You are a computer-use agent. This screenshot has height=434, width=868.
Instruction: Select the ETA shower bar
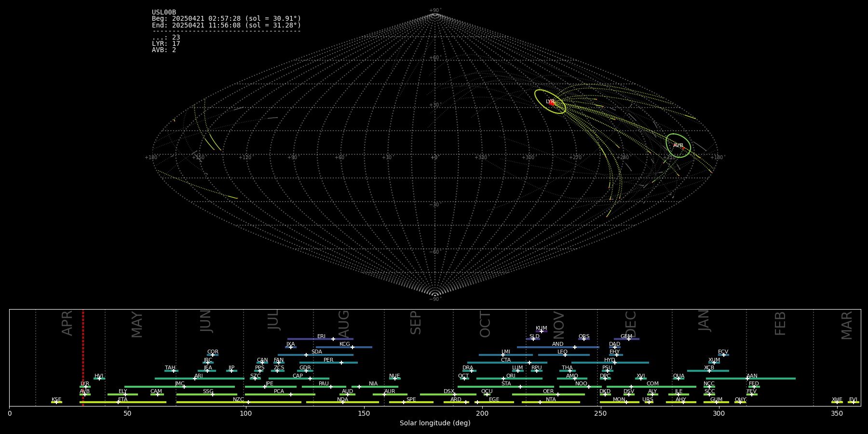click(x=122, y=402)
